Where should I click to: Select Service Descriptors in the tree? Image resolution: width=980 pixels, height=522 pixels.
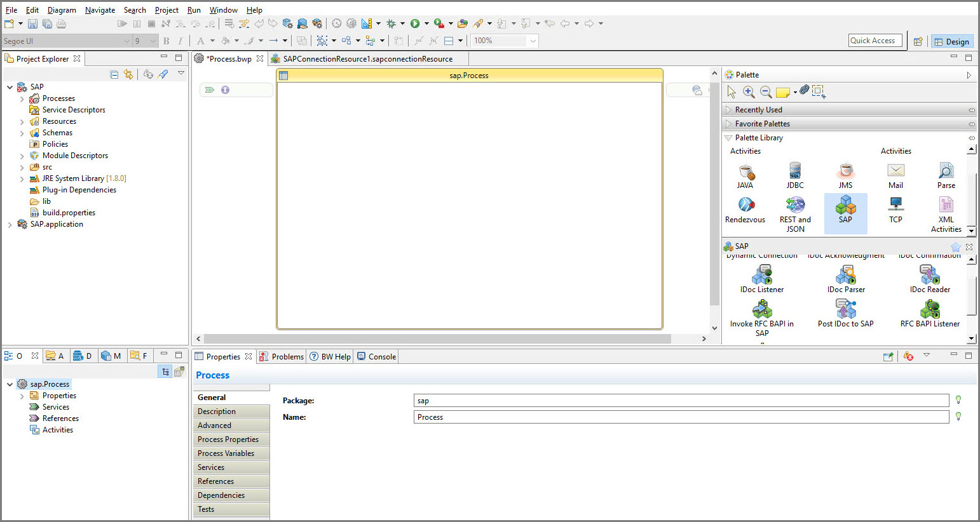pyautogui.click(x=74, y=110)
